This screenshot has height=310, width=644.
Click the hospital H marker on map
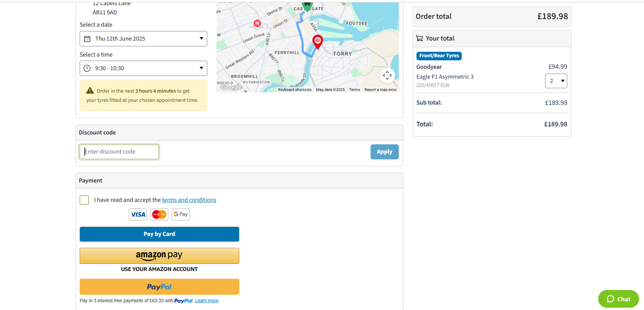point(257,24)
